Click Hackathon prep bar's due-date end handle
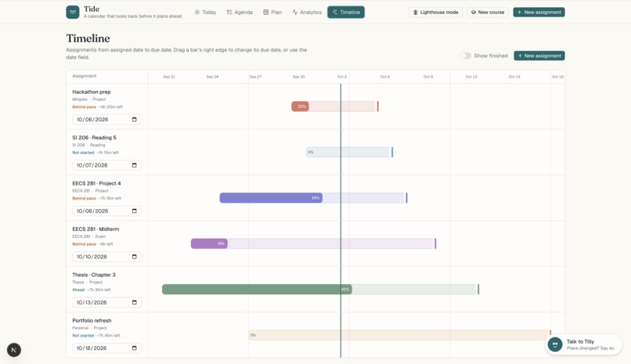Image resolution: width=631 pixels, height=364 pixels. (x=378, y=106)
